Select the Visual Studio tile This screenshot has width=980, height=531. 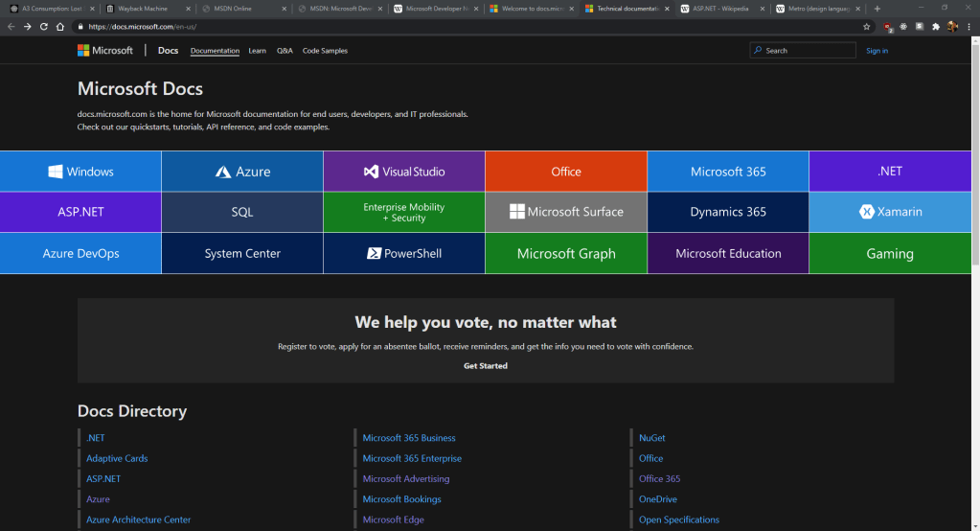click(x=404, y=172)
